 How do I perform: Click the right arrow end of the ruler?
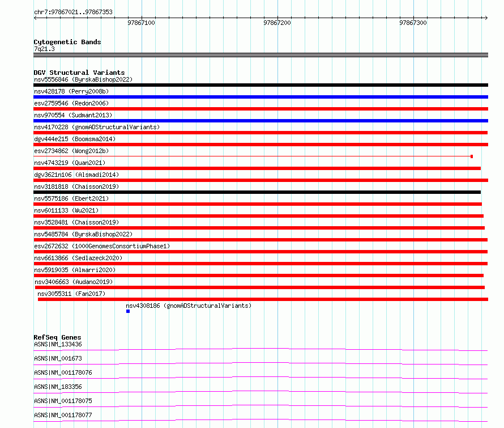[486, 18]
